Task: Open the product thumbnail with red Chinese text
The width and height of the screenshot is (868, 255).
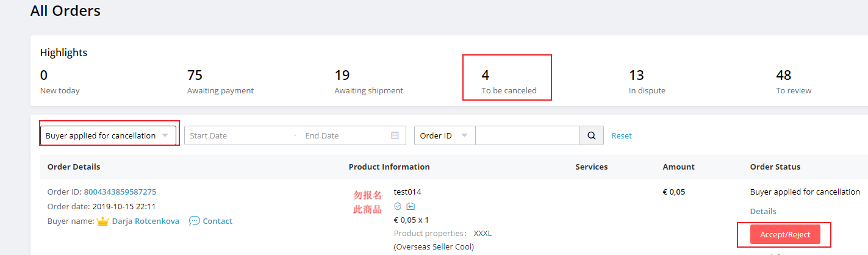Action: [x=368, y=203]
